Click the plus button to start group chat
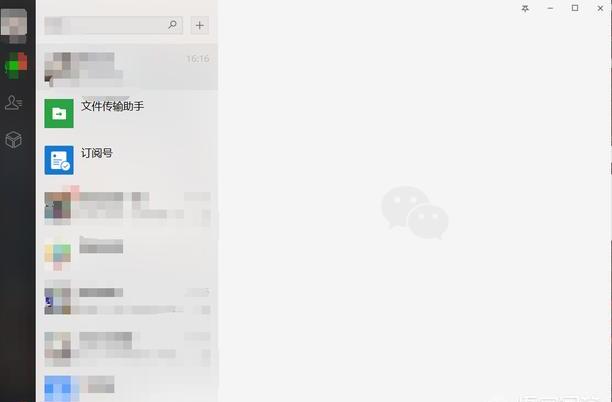 [x=199, y=25]
